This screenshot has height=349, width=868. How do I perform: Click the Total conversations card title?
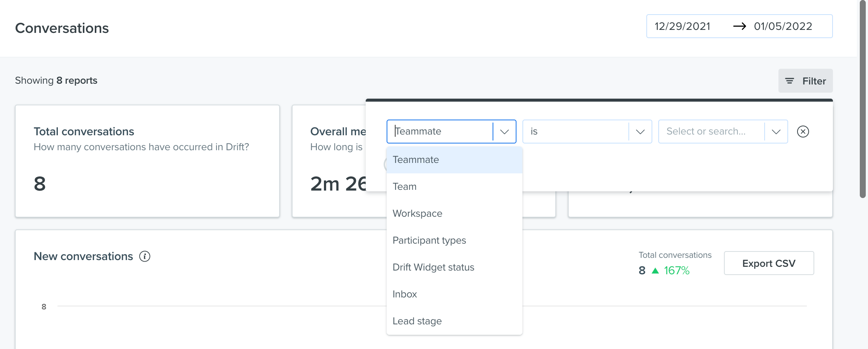[84, 132]
